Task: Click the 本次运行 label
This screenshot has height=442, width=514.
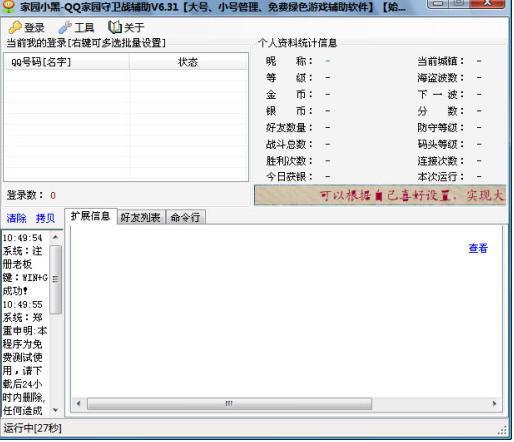Action: click(441, 176)
